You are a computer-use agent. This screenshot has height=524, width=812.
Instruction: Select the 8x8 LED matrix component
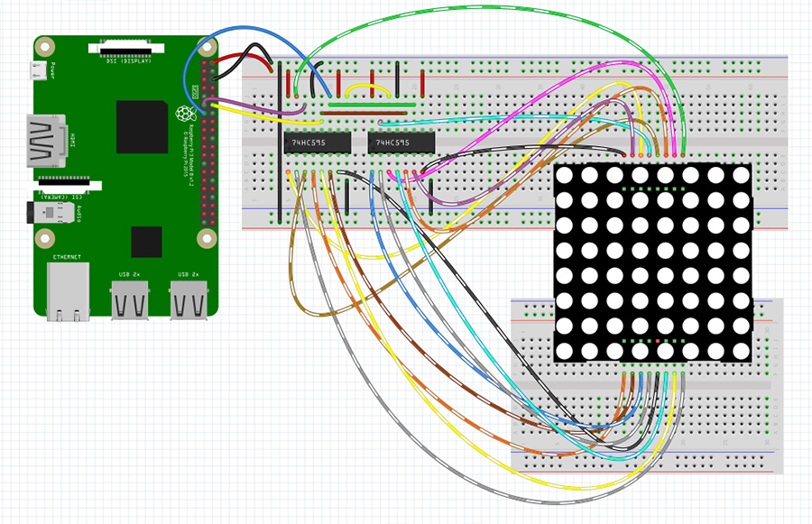[x=652, y=263]
